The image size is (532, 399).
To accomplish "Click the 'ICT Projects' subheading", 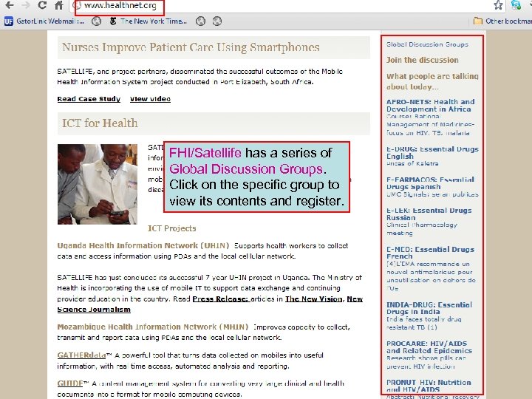I will click(x=171, y=228).
